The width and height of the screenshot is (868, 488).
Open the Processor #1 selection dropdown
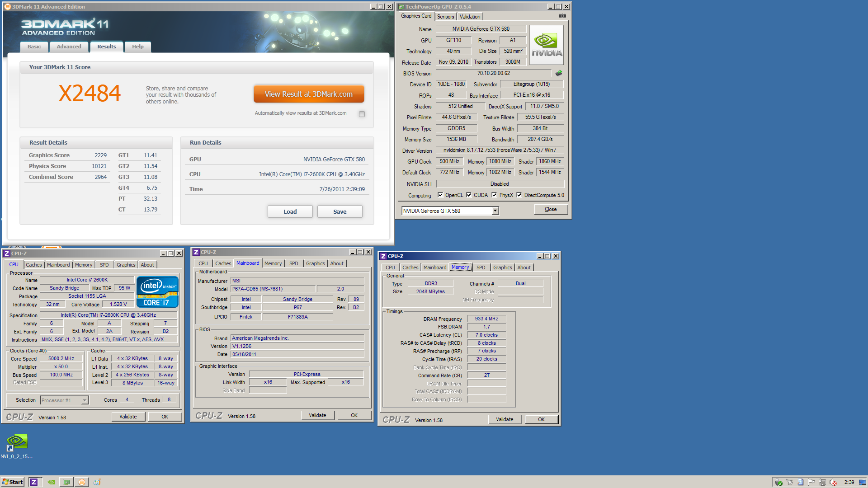85,400
